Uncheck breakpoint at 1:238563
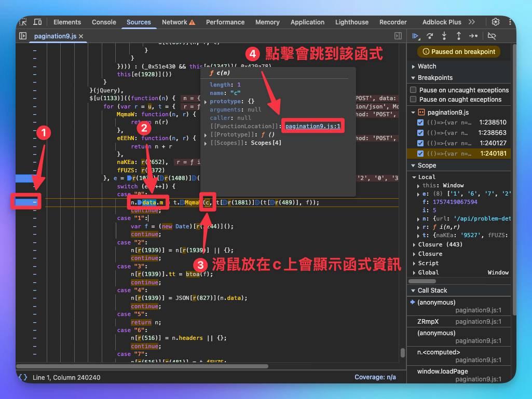The image size is (532, 399). coord(420,133)
